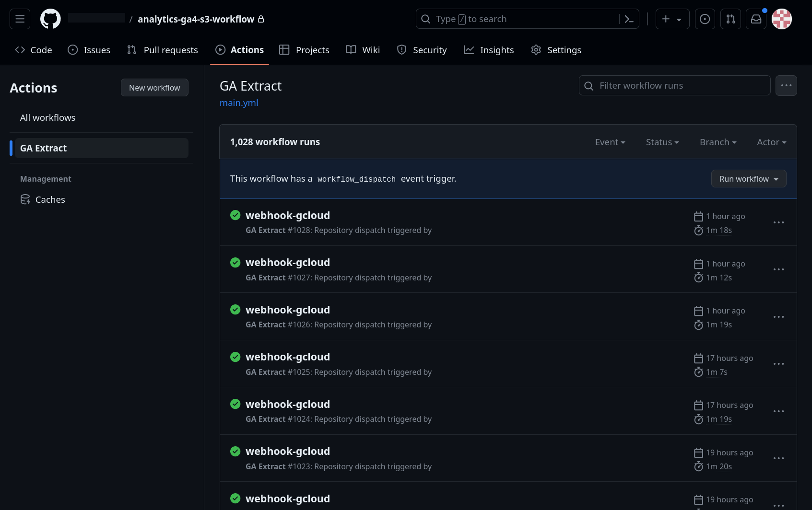
Task: Open the Run workflow dropdown
Action: click(749, 179)
